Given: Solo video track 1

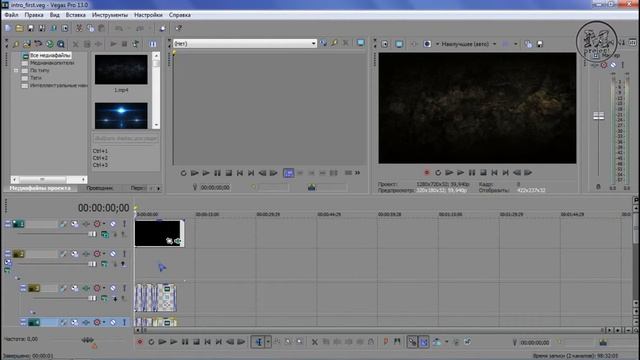Looking at the screenshot, I should pos(124,224).
